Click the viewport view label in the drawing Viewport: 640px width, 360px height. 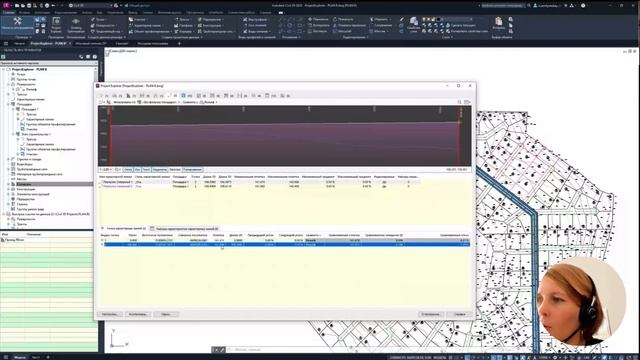point(122,51)
